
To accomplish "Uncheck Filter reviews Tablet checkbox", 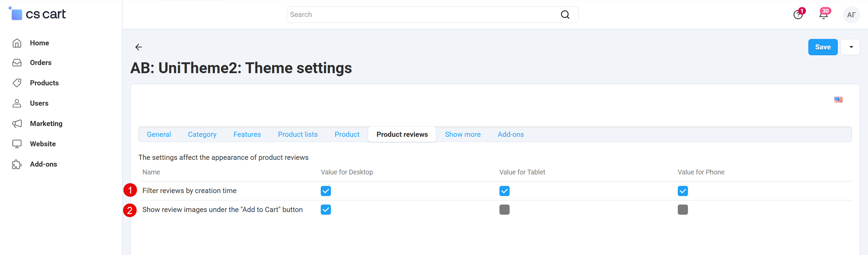I will click(x=505, y=191).
